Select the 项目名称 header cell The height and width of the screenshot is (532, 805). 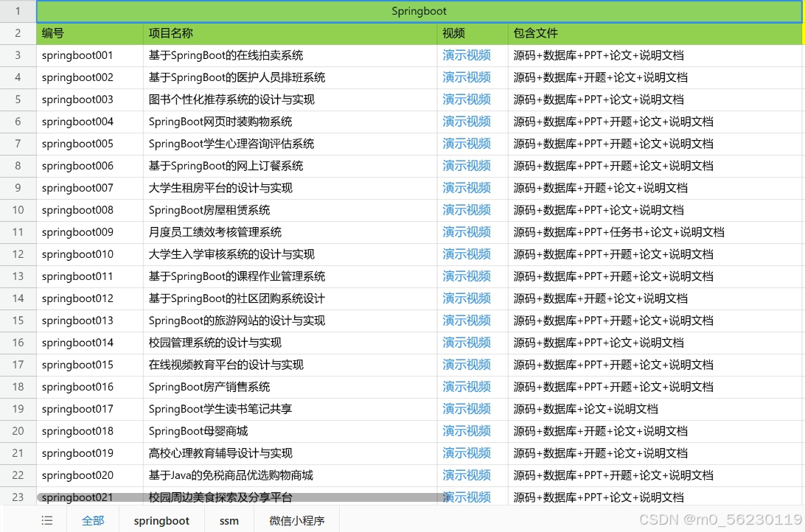point(290,33)
